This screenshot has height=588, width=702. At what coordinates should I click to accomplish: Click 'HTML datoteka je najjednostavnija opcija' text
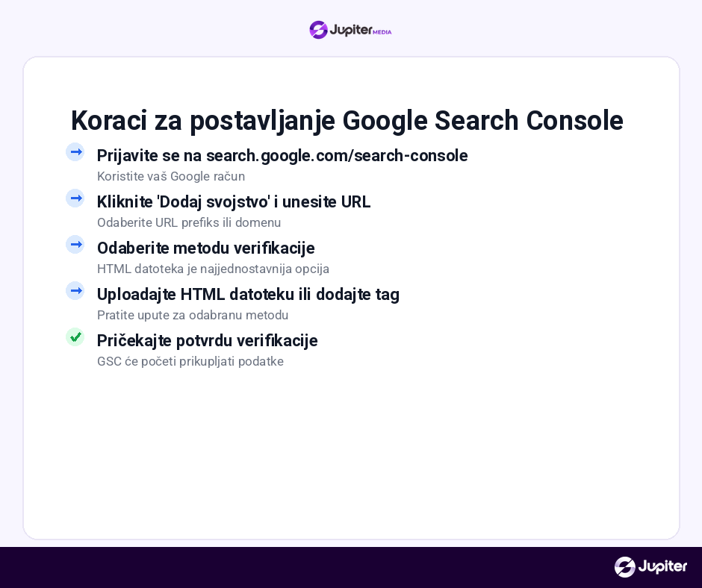(213, 269)
